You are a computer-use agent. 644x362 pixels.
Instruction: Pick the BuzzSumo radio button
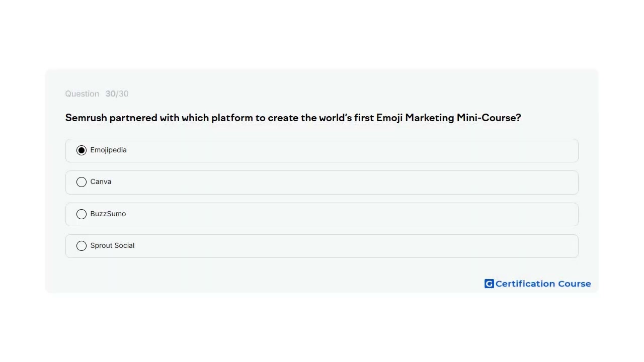point(82,214)
